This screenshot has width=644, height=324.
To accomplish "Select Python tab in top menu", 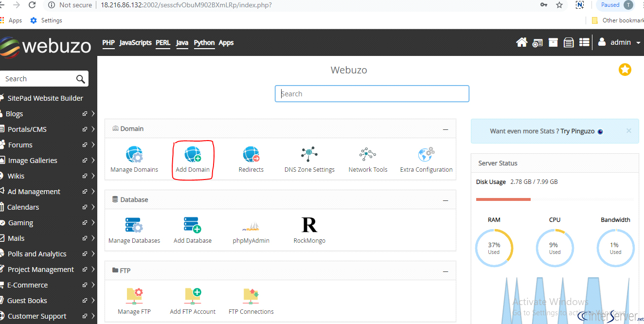I will tap(204, 43).
